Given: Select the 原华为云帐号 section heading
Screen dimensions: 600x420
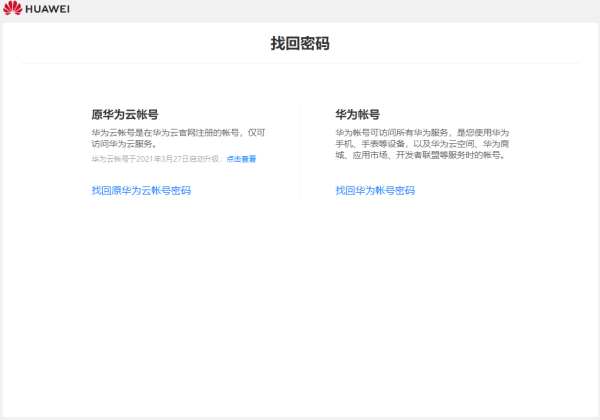Looking at the screenshot, I should [125, 115].
